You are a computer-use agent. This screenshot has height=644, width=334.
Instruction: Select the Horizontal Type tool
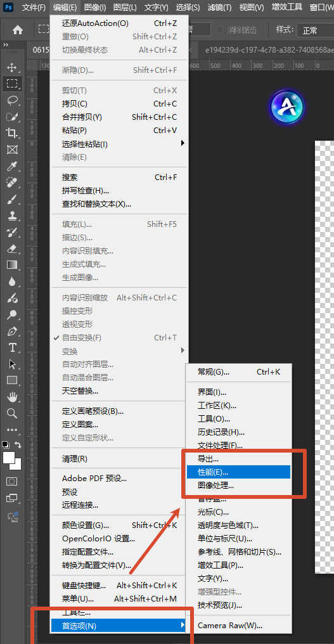coord(12,347)
